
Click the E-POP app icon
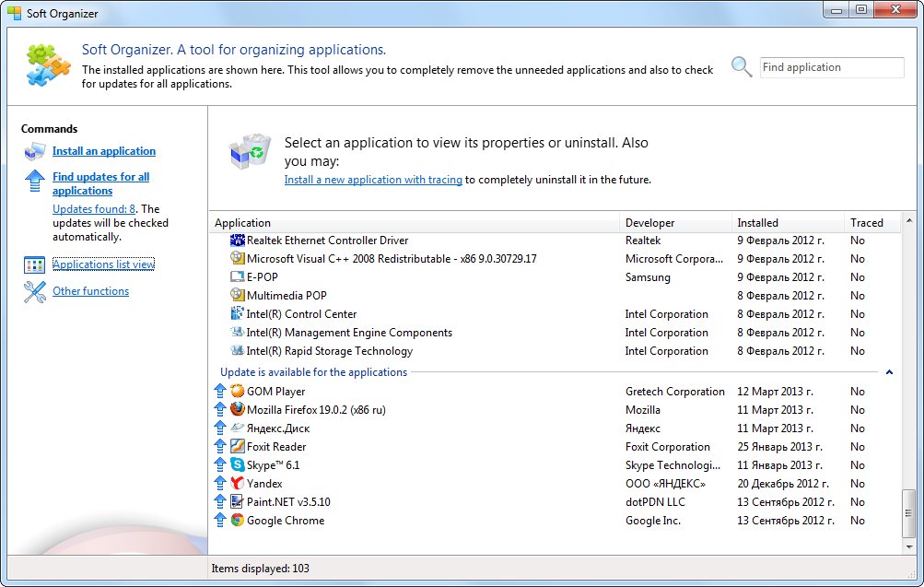tap(238, 276)
